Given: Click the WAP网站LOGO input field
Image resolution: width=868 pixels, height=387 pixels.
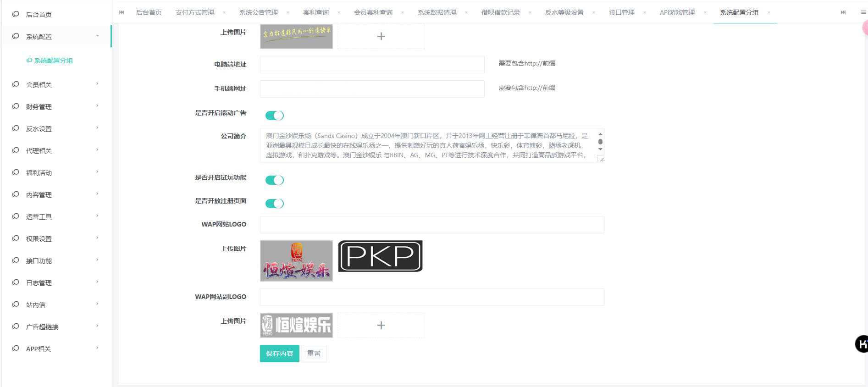Looking at the screenshot, I should pyautogui.click(x=432, y=225).
